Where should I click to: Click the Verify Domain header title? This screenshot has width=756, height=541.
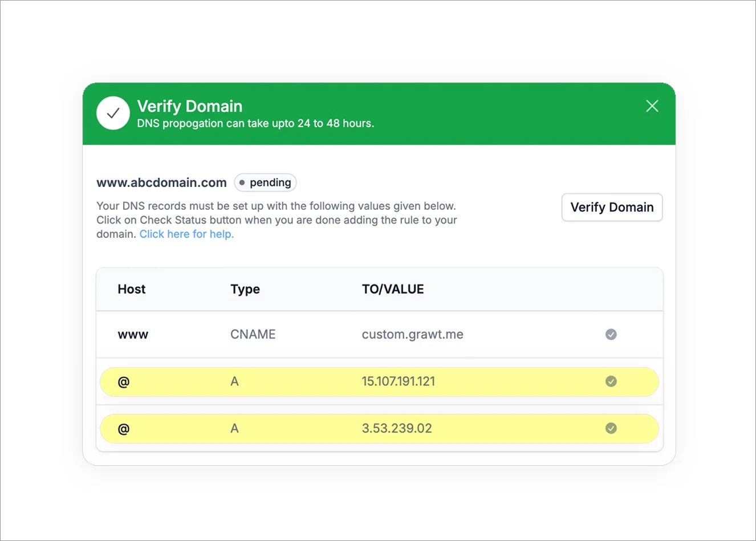point(190,106)
